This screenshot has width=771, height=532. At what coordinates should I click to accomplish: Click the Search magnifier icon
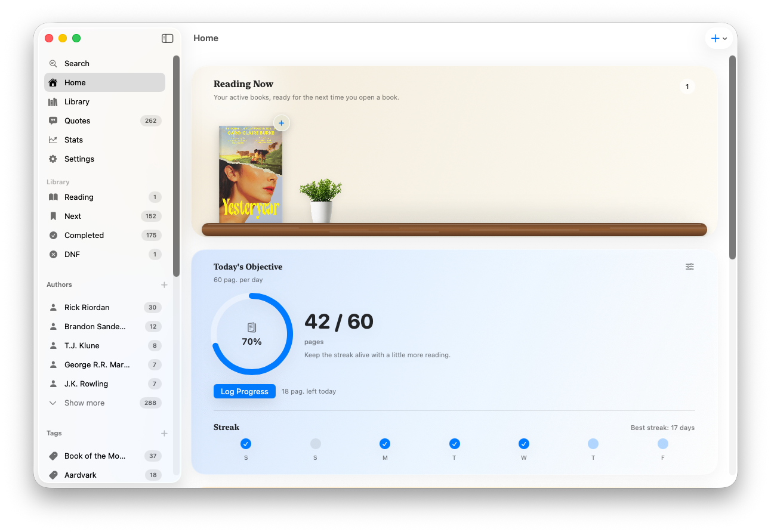click(53, 63)
